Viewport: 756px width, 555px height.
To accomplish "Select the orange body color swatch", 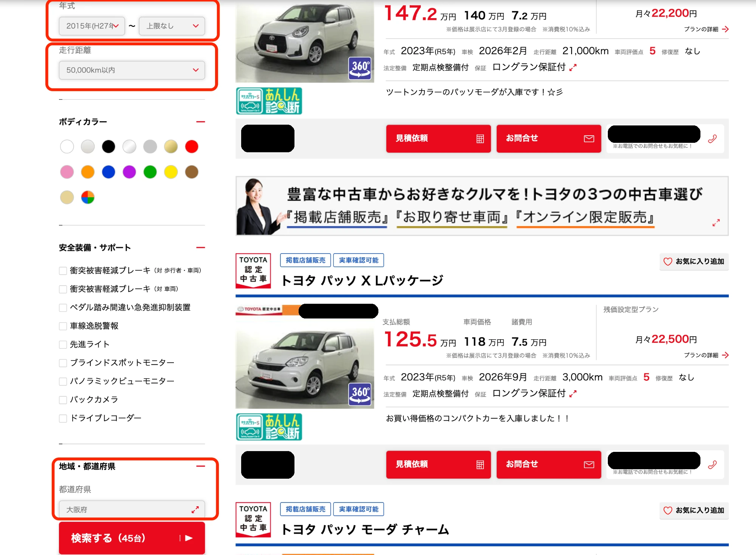I will pos(88,172).
